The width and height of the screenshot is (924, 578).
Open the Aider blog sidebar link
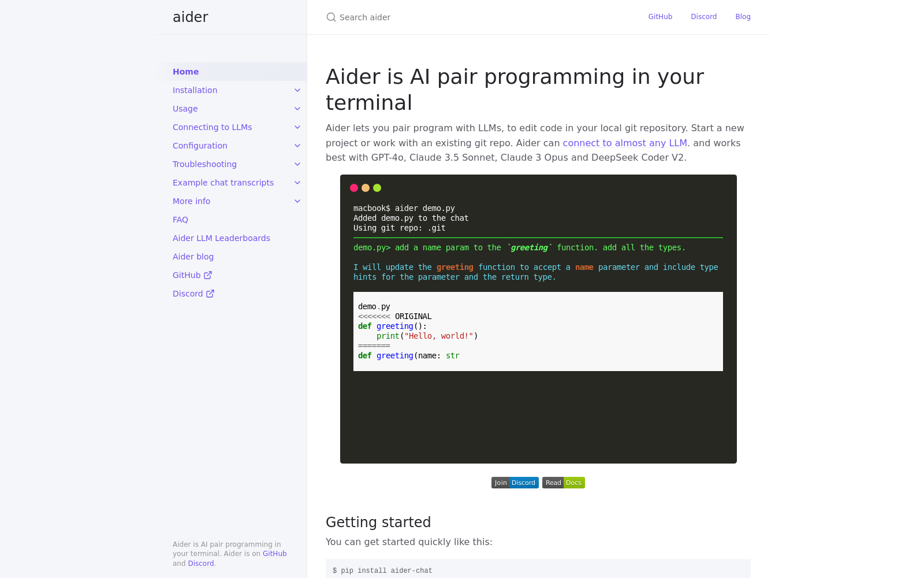(x=193, y=257)
